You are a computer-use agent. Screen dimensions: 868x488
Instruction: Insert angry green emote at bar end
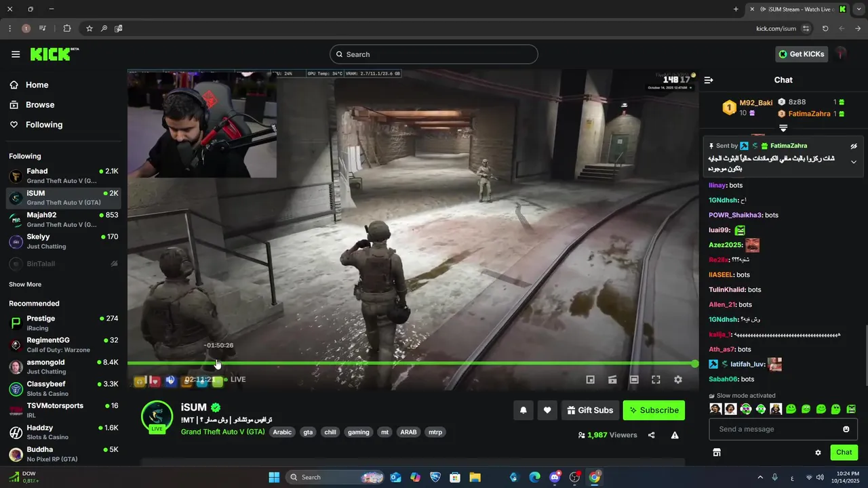(852, 409)
